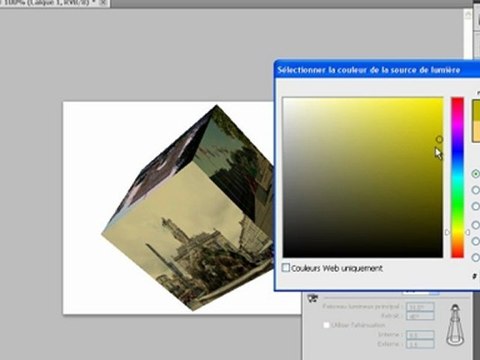The height and width of the screenshot is (360, 480).
Task: Select the already-active hue radio button
Action: 476,174
